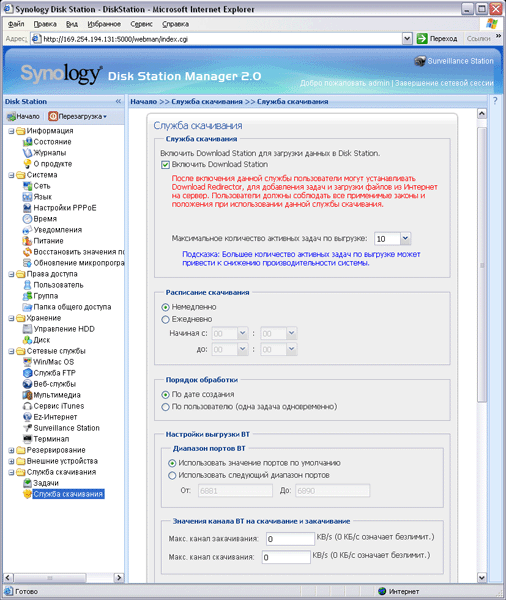506x600 pixels.
Task: Open the Настройки PPPoE icon
Action: click(x=27, y=208)
